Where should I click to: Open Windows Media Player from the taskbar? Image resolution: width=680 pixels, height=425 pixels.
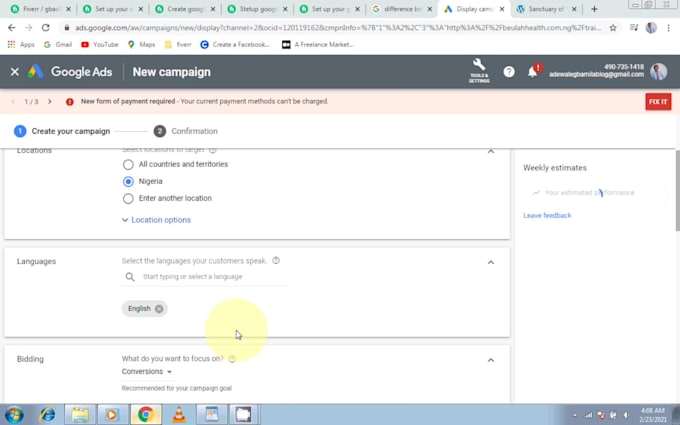[112, 415]
